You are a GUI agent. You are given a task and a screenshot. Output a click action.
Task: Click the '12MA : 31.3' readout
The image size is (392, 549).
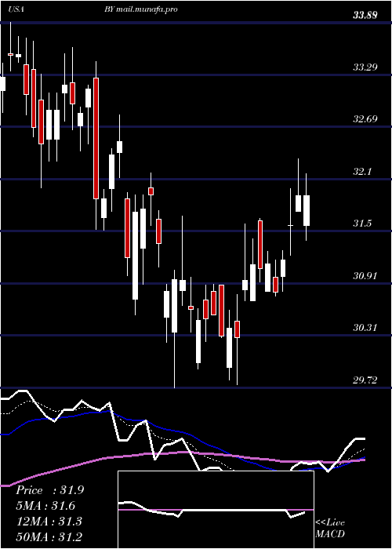click(49, 522)
